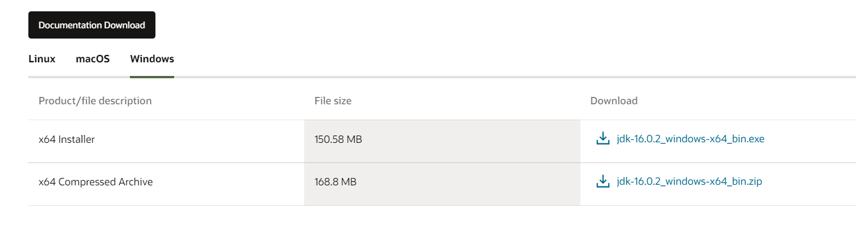Click the download arrow icon beside the .zip file

[x=602, y=181]
